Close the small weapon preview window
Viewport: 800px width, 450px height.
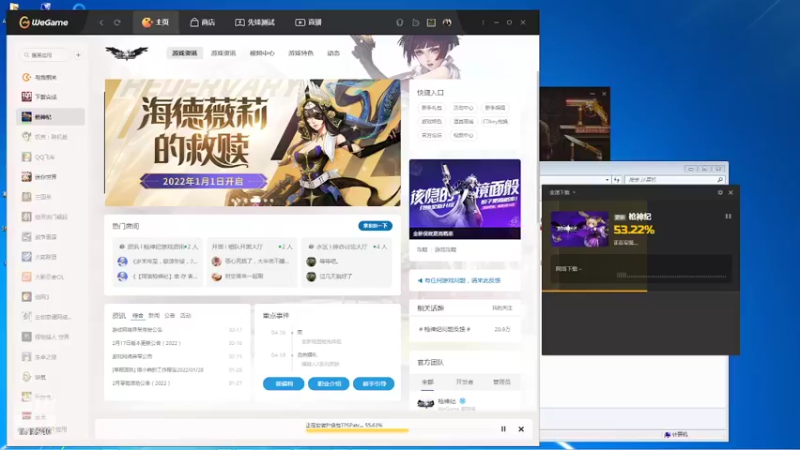604,94
